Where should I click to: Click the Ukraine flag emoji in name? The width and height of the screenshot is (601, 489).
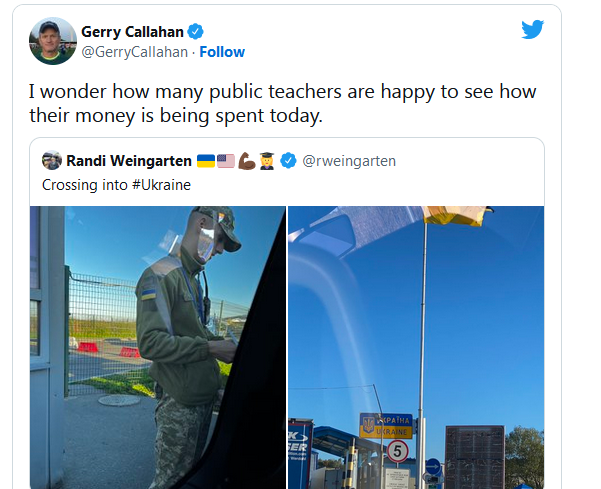206,161
